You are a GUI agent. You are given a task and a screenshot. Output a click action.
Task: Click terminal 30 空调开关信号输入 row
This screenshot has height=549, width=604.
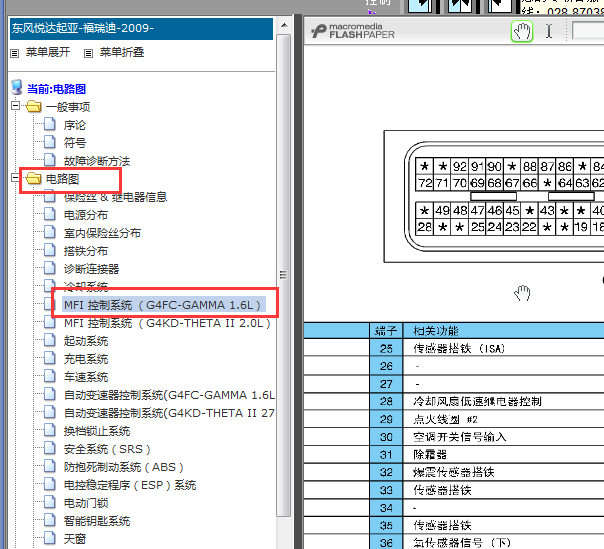point(454,437)
